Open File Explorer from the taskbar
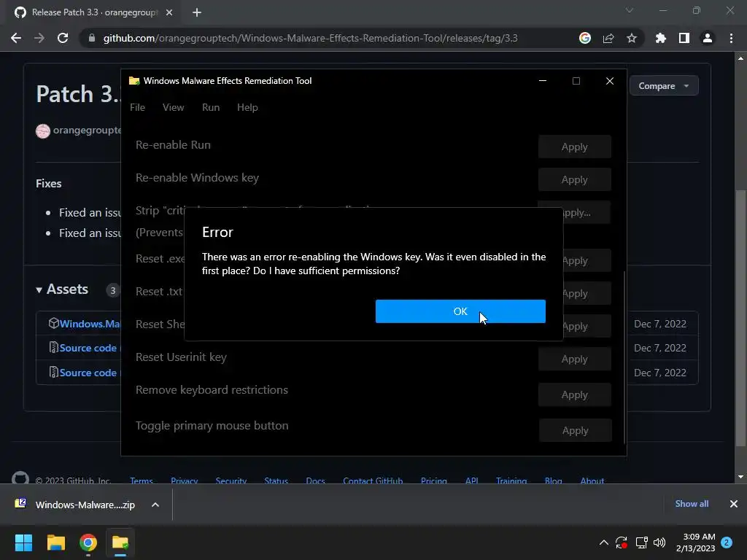This screenshot has height=560, width=747. [55, 542]
